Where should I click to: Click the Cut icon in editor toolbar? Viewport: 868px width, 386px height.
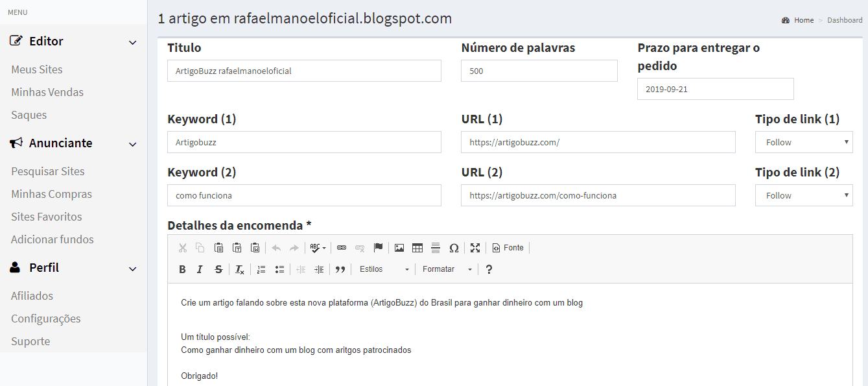182,248
